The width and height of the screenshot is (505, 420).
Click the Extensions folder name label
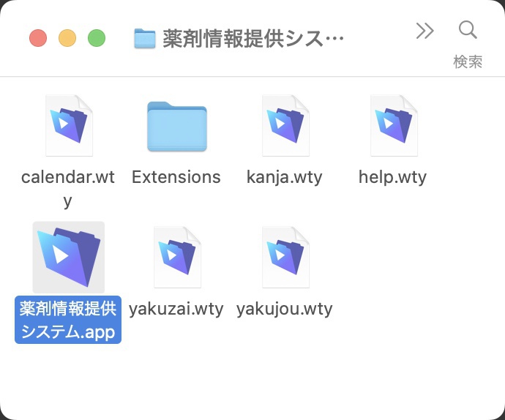[176, 177]
